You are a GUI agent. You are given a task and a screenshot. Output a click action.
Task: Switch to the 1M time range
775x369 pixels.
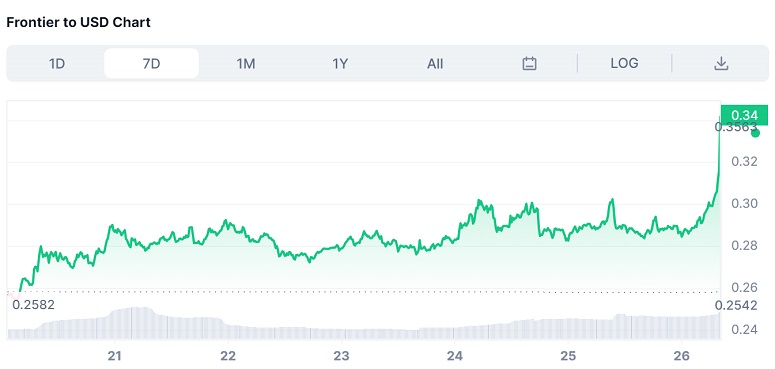[x=246, y=63]
